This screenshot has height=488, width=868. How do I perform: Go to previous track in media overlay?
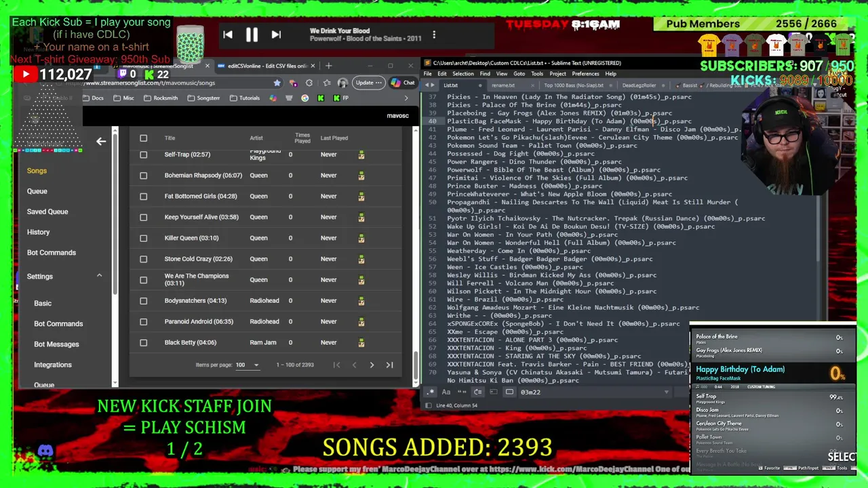[x=228, y=35]
